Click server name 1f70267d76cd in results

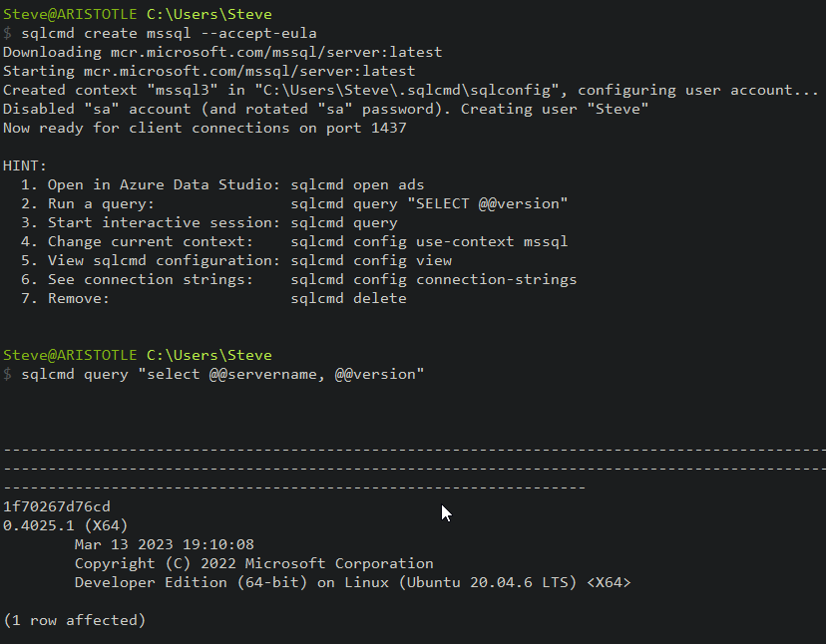pos(57,506)
